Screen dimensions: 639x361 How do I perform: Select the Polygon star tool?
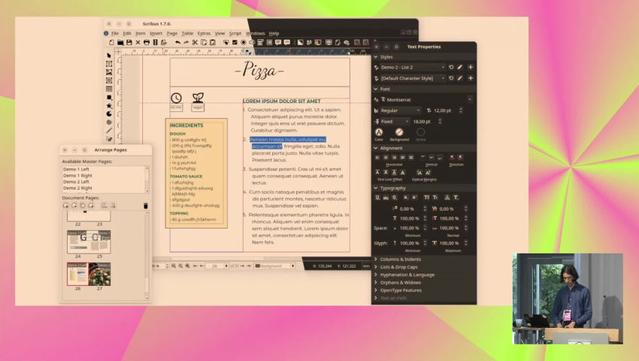tap(109, 106)
